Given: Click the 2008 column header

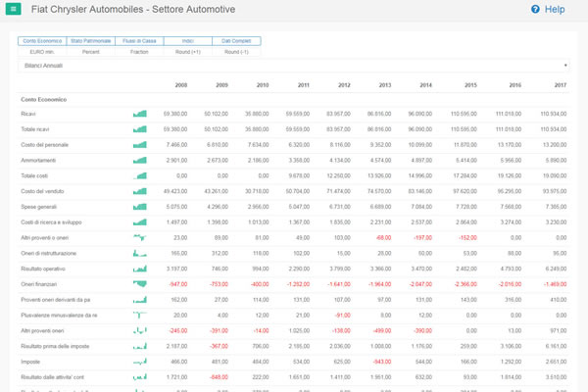Looking at the screenshot, I should point(181,85).
